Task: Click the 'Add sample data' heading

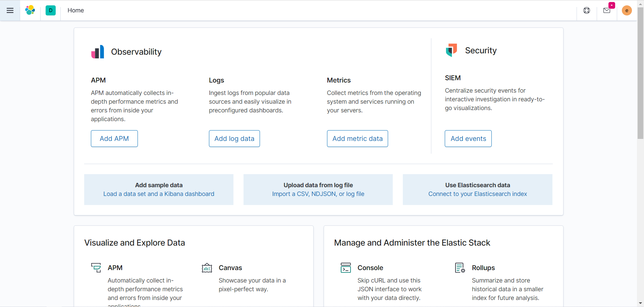Action: 159,185
